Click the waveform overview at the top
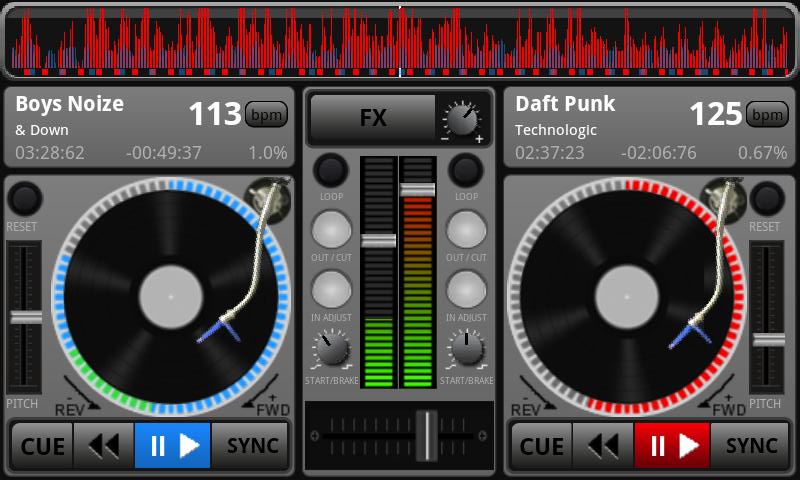The image size is (800, 480). pyautogui.click(x=400, y=42)
